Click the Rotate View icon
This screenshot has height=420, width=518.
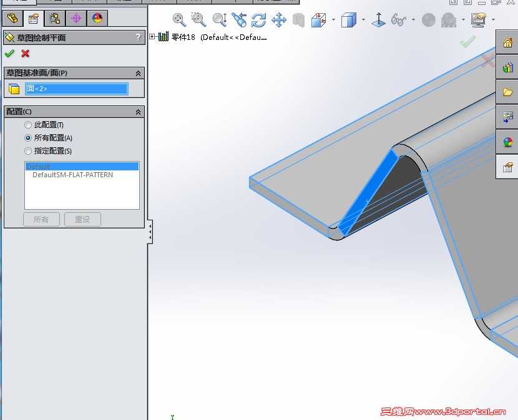pos(258,20)
